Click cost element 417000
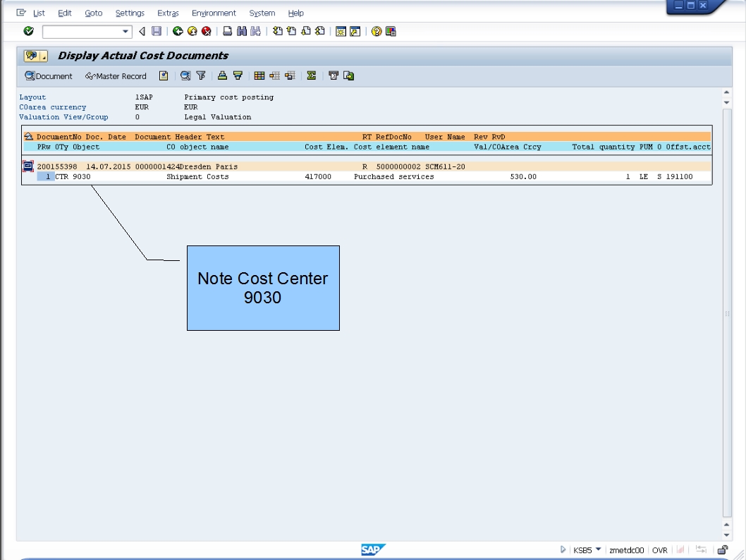Screen dimensions: 746x560 point(318,176)
